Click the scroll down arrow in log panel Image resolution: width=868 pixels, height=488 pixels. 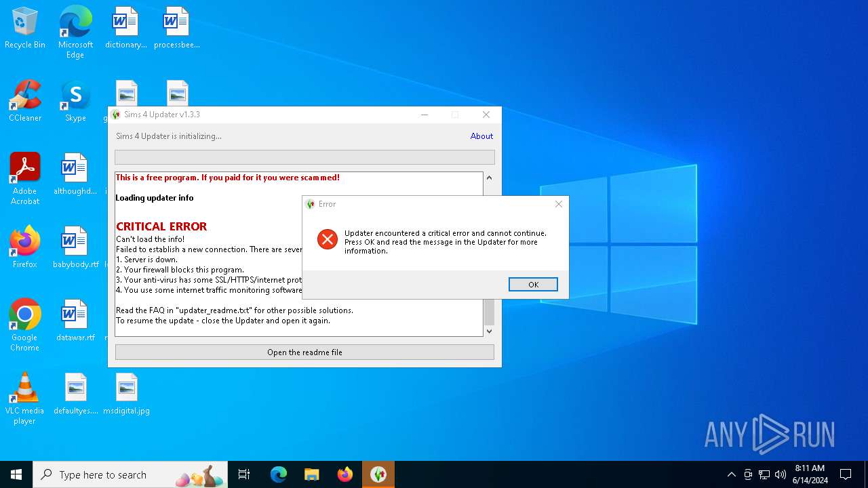click(x=489, y=331)
